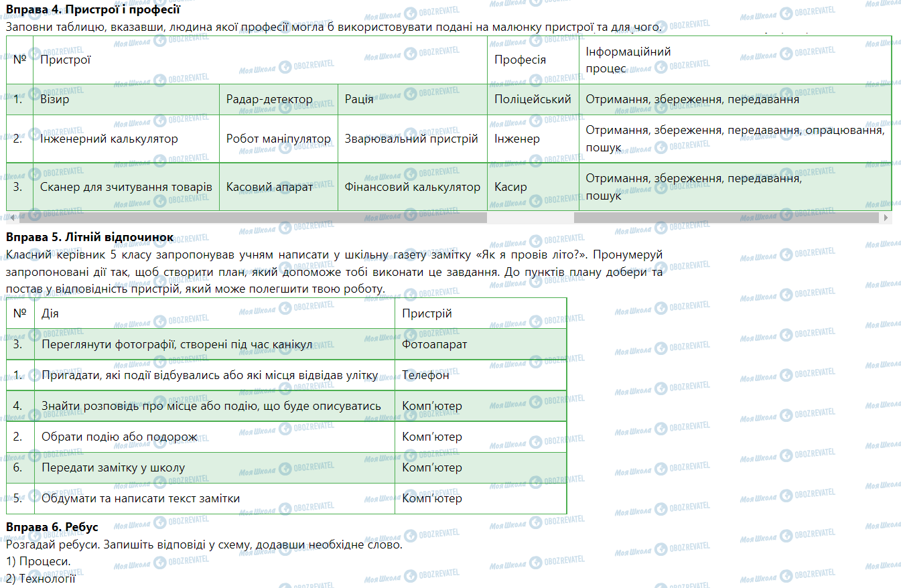Select the heading 'Вправа 5. Літній відпочинок'
Screen dimensions: 901x588
coord(90,238)
